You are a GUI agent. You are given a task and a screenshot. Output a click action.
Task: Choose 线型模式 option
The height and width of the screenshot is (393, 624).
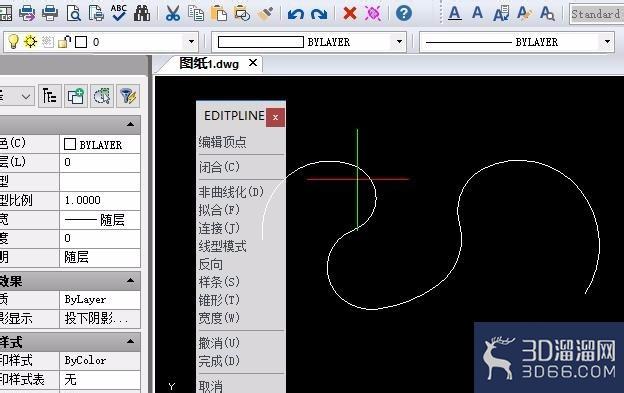click(x=222, y=246)
